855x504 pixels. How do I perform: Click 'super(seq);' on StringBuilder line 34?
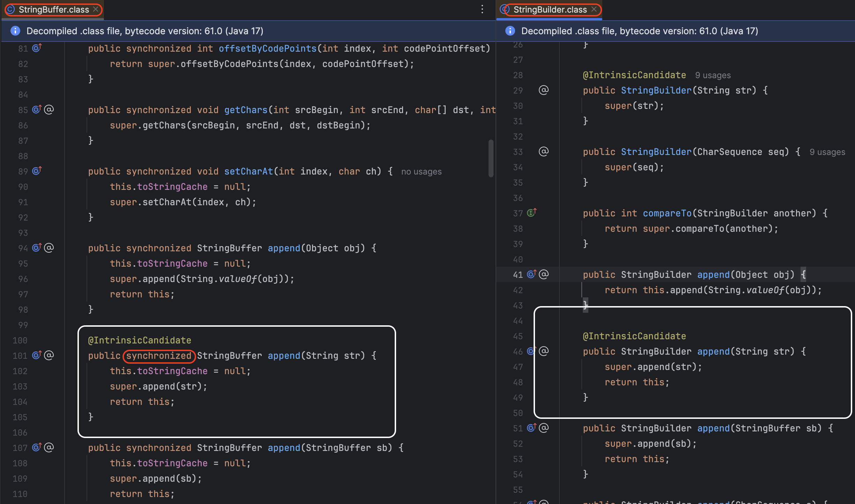634,167
